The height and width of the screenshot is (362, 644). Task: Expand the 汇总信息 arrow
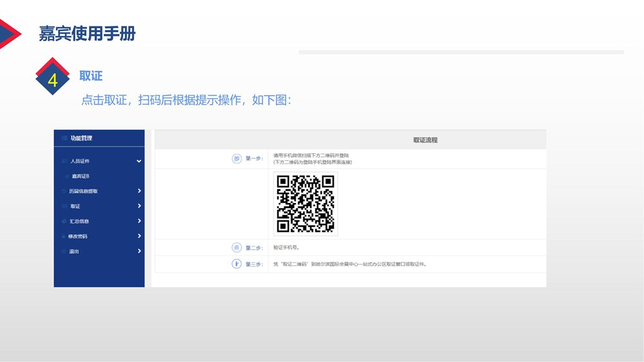139,221
